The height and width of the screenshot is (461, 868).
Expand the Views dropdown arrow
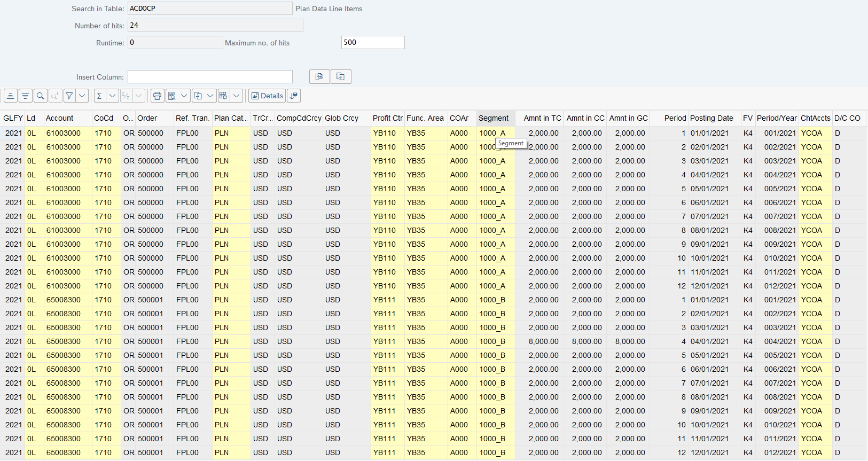(x=184, y=96)
